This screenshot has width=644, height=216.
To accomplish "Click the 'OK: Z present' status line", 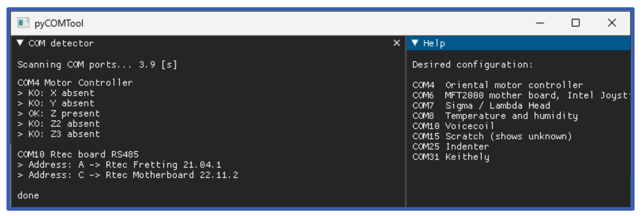I will point(58,113).
